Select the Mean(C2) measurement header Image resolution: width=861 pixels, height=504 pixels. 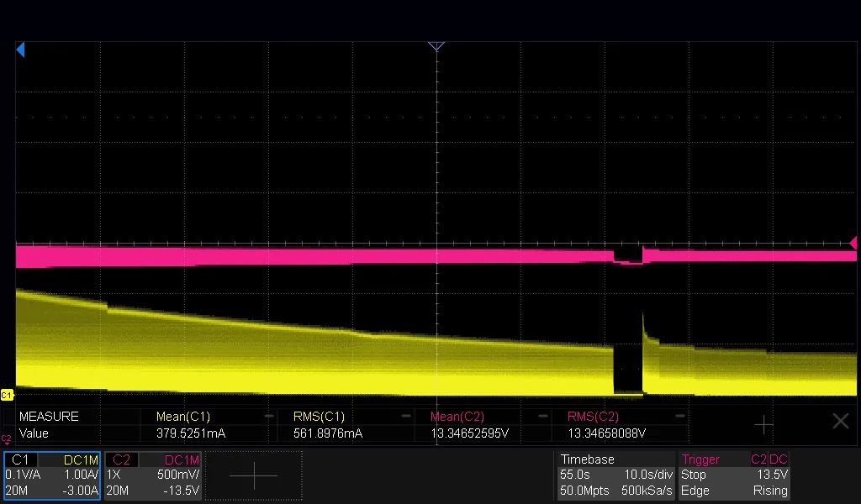coord(457,417)
